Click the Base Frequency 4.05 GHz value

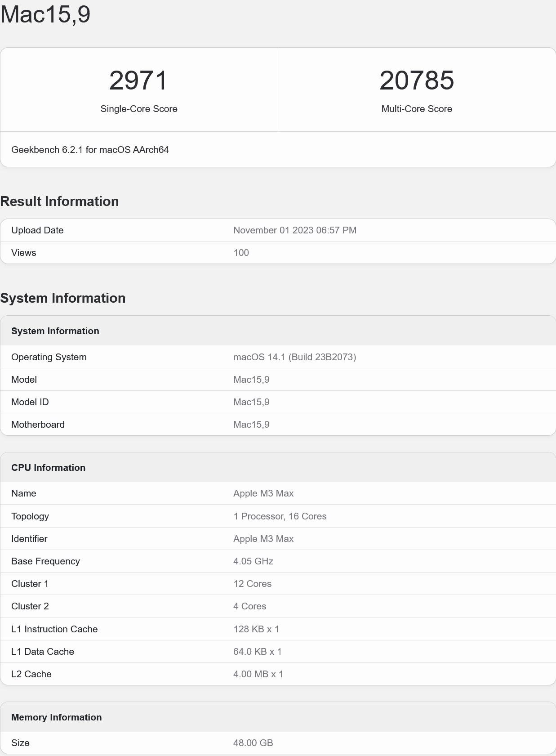point(253,561)
